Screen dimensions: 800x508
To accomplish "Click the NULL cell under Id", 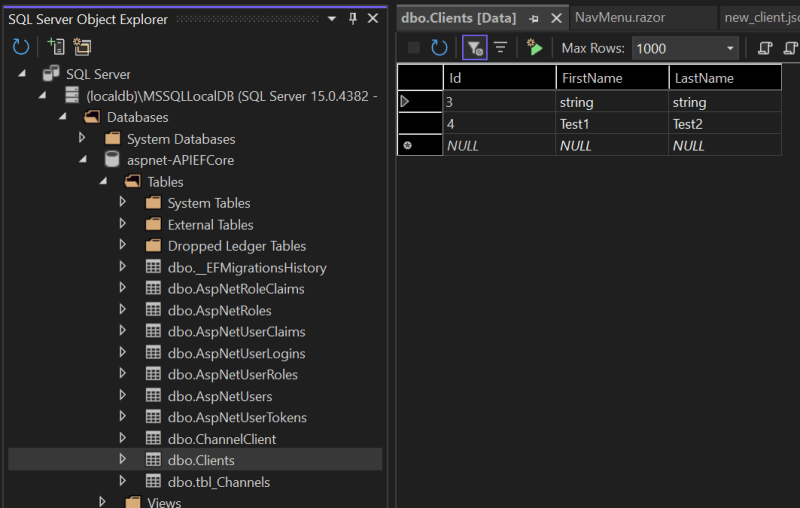I will coord(499,146).
